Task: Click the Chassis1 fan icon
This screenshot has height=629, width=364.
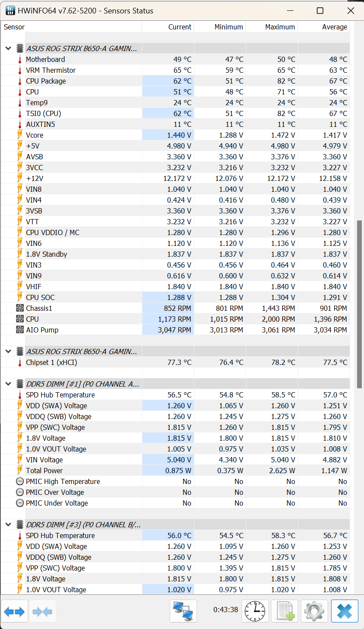Action: 20,308
